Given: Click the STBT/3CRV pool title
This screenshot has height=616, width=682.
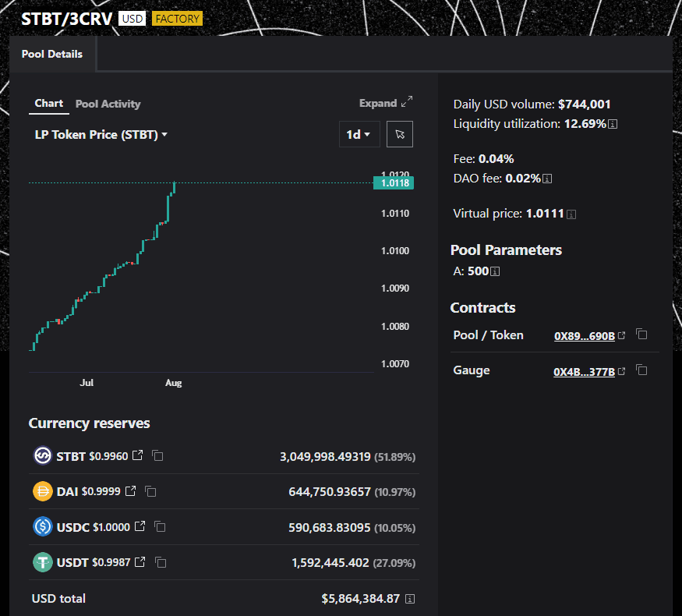Looking at the screenshot, I should tap(67, 19).
